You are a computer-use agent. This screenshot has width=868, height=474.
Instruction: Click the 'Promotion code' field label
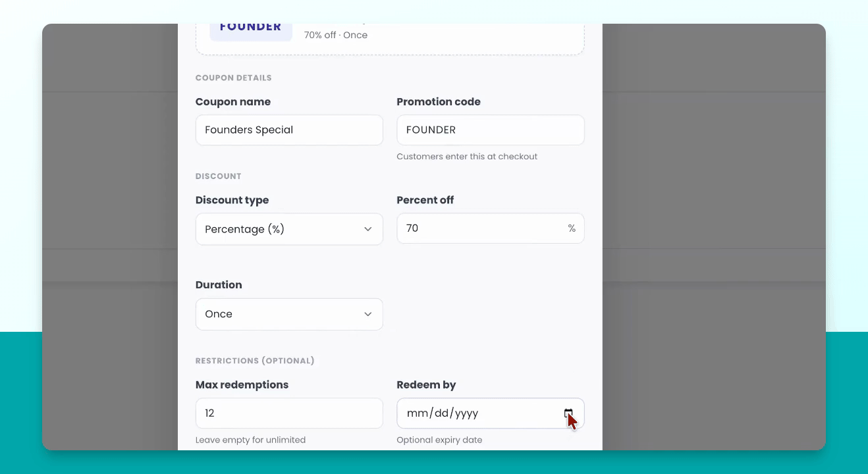click(x=439, y=102)
